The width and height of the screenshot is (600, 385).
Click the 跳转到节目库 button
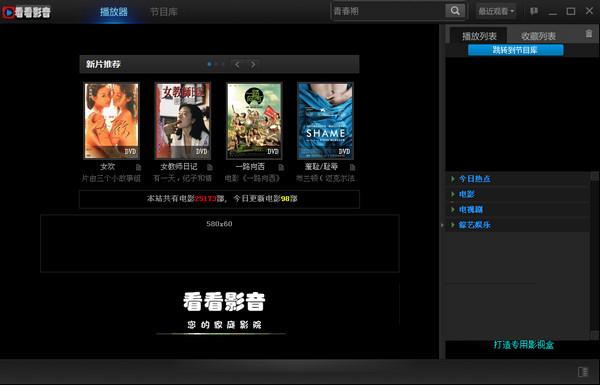[x=515, y=50]
